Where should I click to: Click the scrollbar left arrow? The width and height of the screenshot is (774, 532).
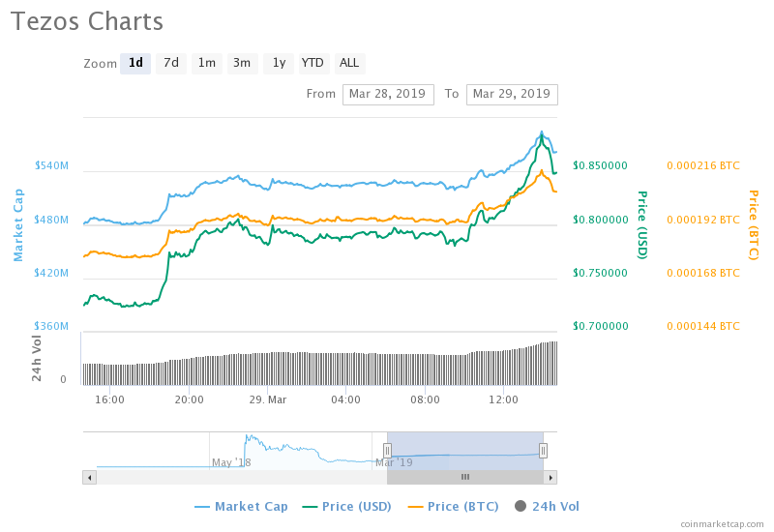tap(89, 477)
